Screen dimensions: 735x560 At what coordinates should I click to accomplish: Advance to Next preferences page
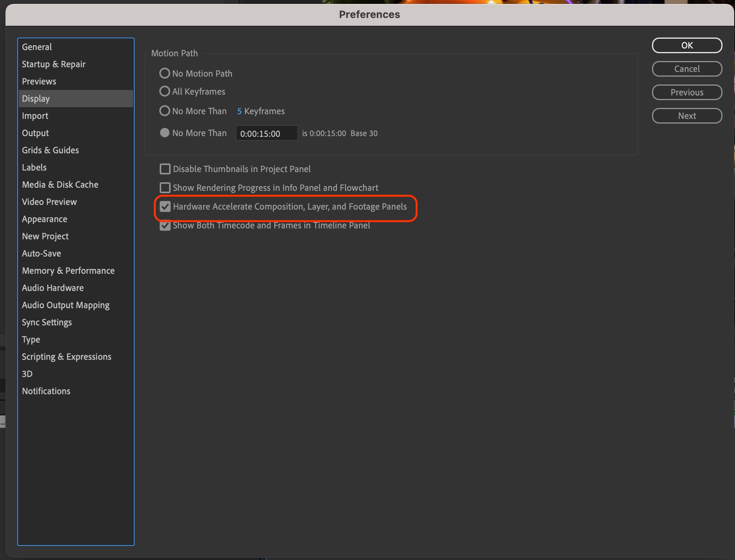click(x=686, y=116)
